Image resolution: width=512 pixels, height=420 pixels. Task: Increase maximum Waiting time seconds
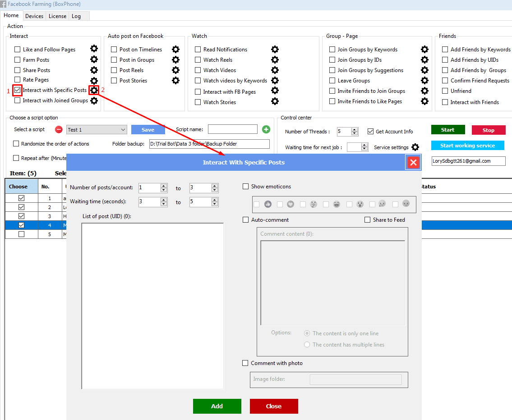click(x=215, y=200)
